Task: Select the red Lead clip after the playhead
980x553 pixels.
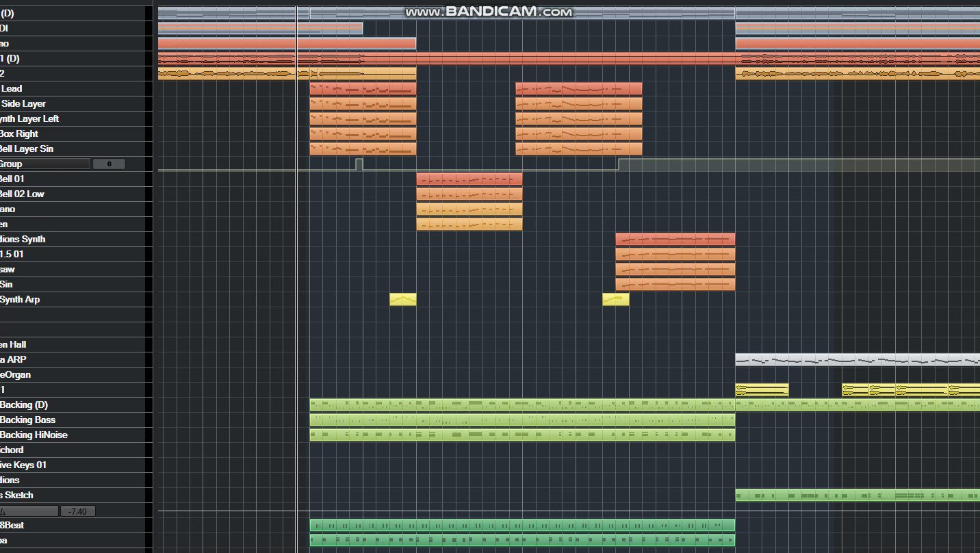Action: tap(363, 88)
